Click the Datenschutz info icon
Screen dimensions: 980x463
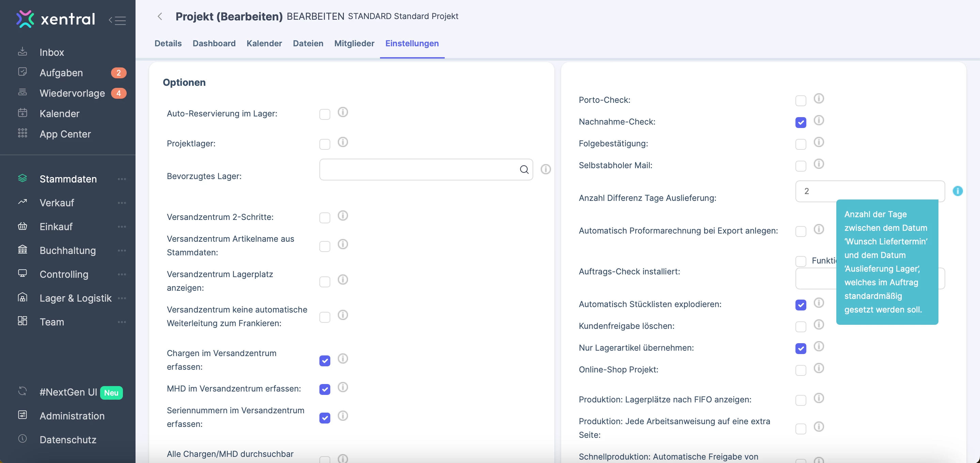tap(22, 438)
